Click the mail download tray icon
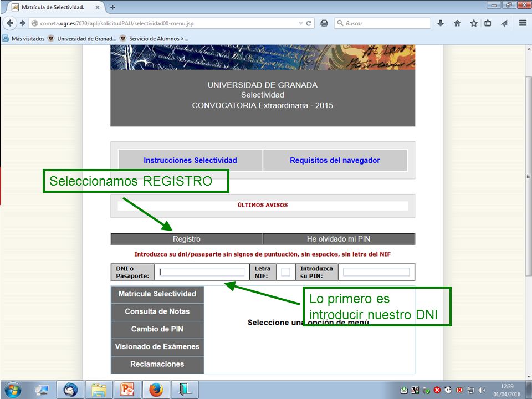 point(404,391)
